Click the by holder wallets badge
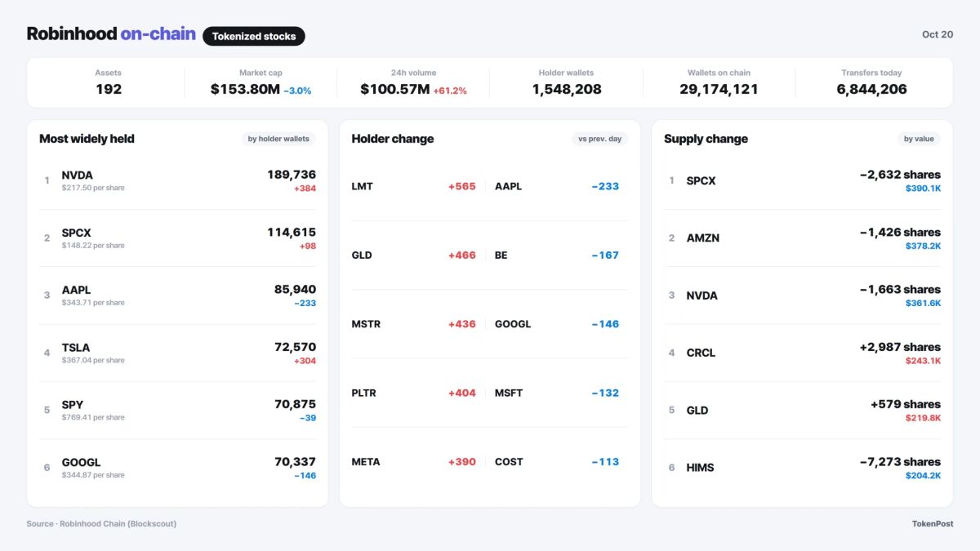980x551 pixels. 278,139
